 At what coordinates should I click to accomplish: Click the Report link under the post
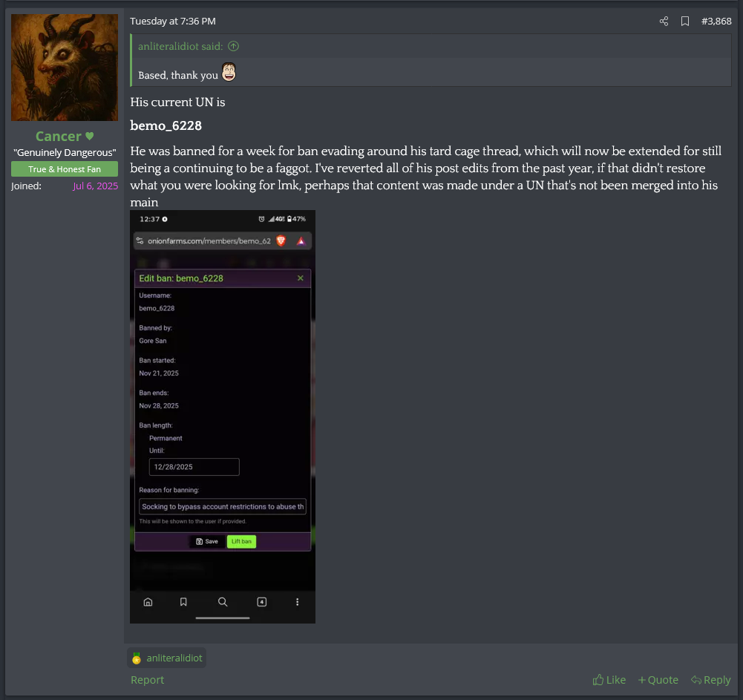coord(147,680)
